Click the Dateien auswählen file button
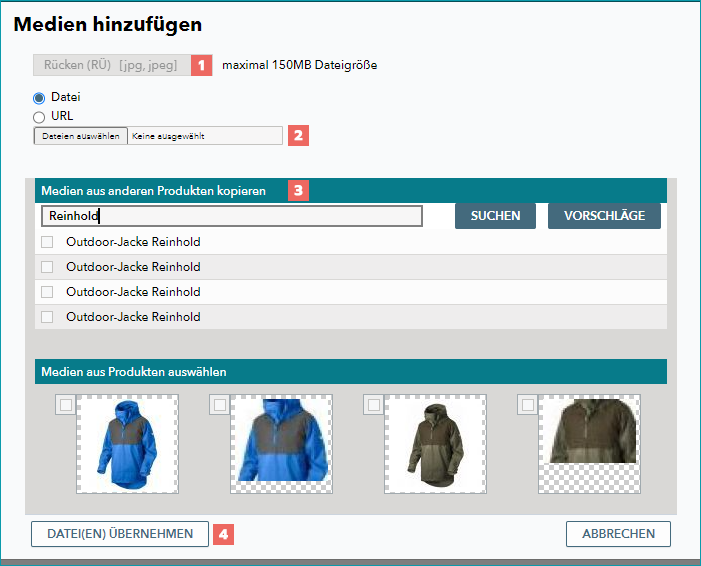701x566 pixels. (81, 136)
